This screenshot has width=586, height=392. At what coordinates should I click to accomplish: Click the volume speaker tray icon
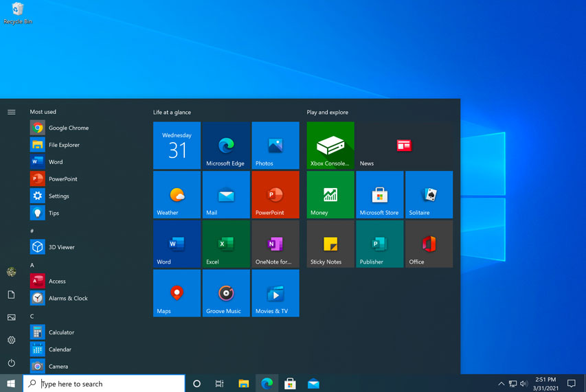coord(524,384)
